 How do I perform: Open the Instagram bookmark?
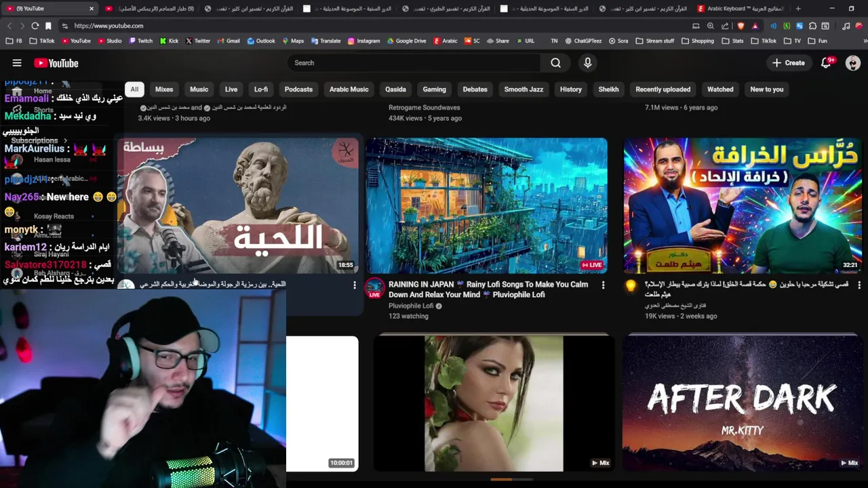[363, 41]
